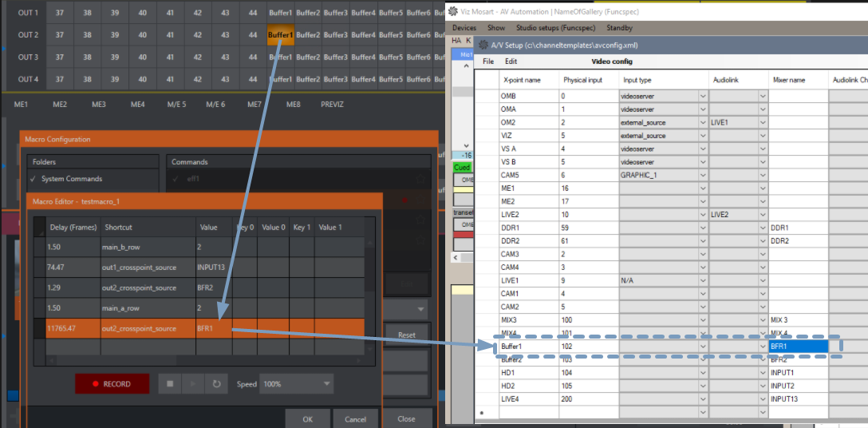Select Buffer2 crosspoint on OUT 1 row
The width and height of the screenshot is (868, 428).
tap(308, 13)
